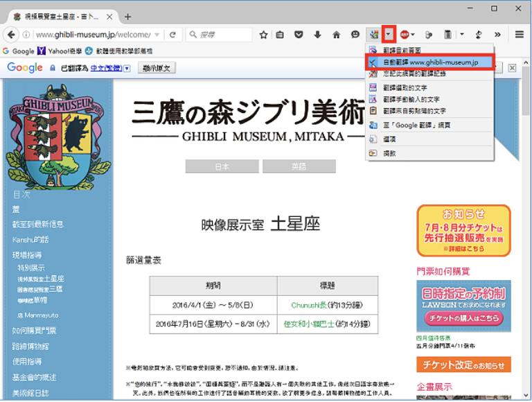
Task: Click the Google translator toolbar icon
Action: 374,35
